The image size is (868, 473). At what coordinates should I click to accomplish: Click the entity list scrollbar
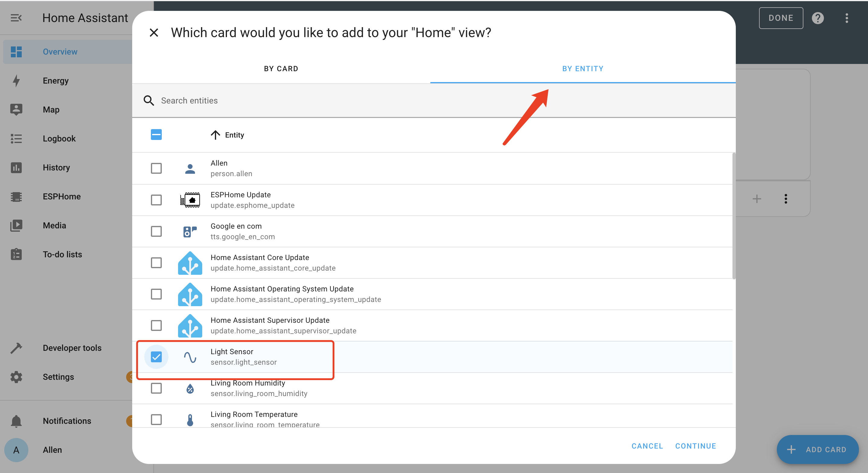[x=734, y=216]
